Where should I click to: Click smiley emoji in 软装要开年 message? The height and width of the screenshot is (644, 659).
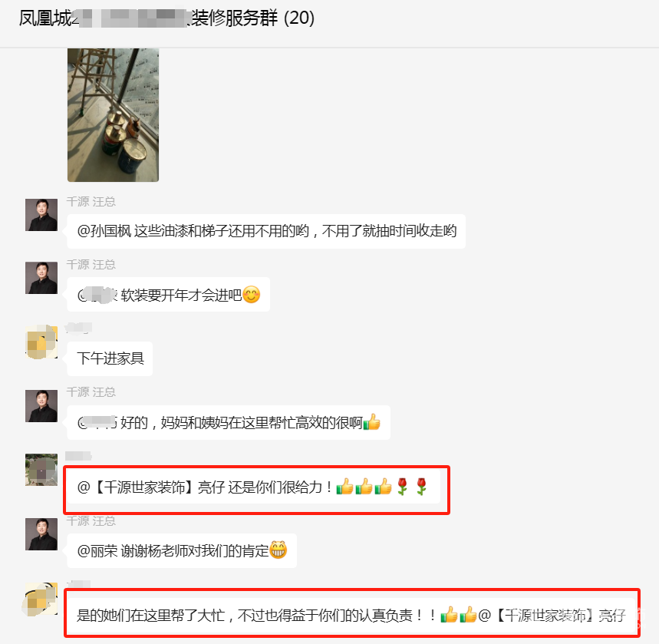[252, 295]
